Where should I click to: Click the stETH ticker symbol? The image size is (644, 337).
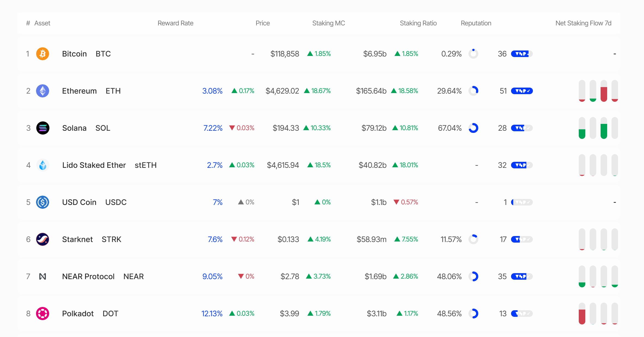146,165
